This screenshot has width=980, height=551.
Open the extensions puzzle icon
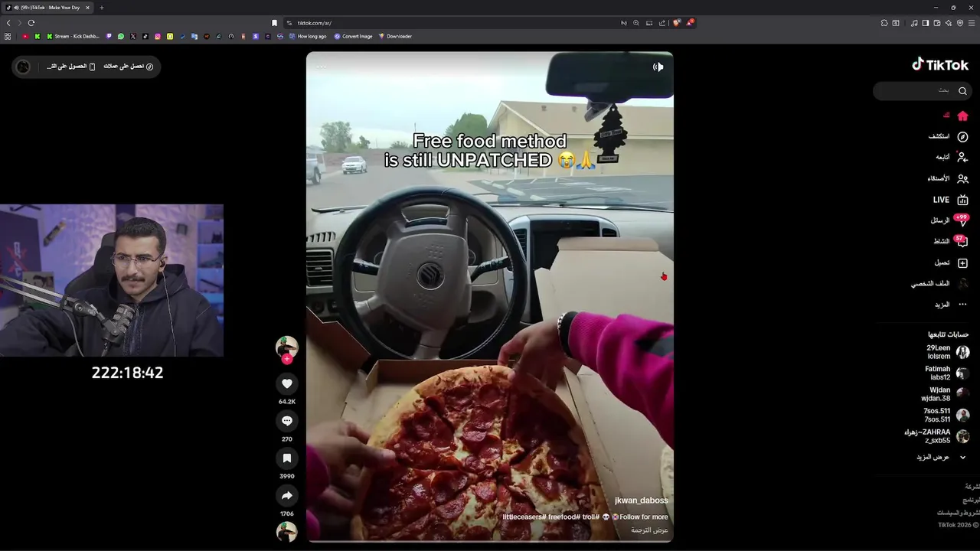click(884, 23)
